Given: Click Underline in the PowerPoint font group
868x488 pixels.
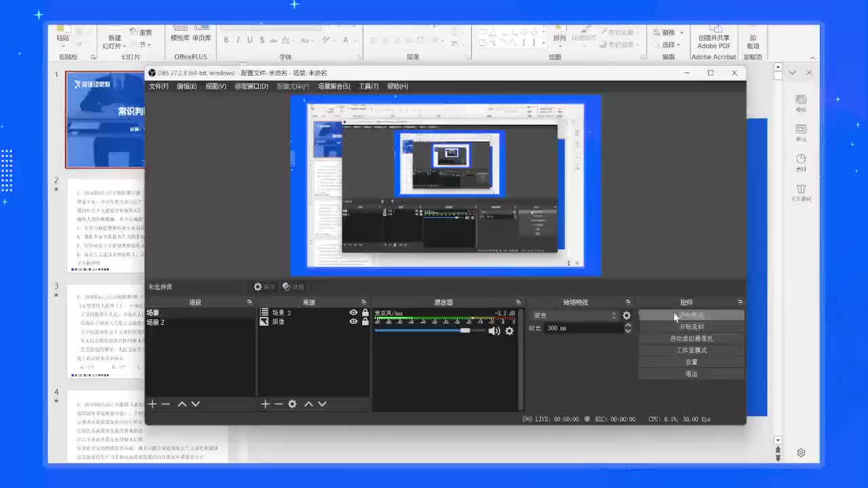Looking at the screenshot, I should coord(250,40).
